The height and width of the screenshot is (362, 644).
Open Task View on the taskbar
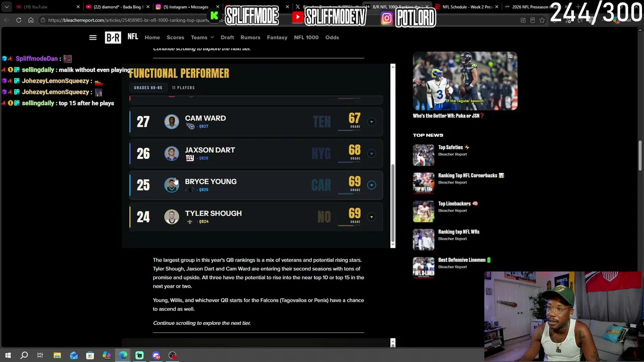coord(40,355)
